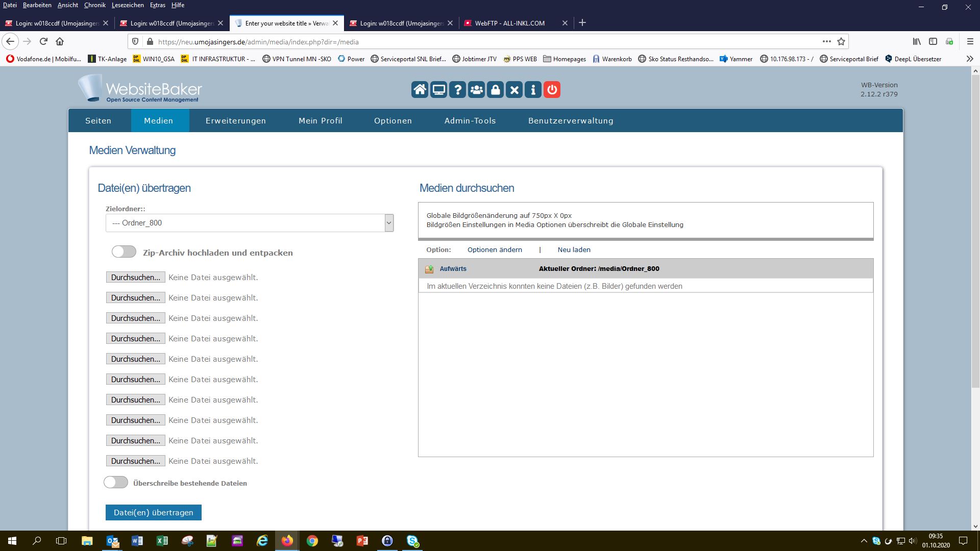Image resolution: width=980 pixels, height=551 pixels.
Task: Open the Firefox hamburger menu
Action: (x=970, y=41)
